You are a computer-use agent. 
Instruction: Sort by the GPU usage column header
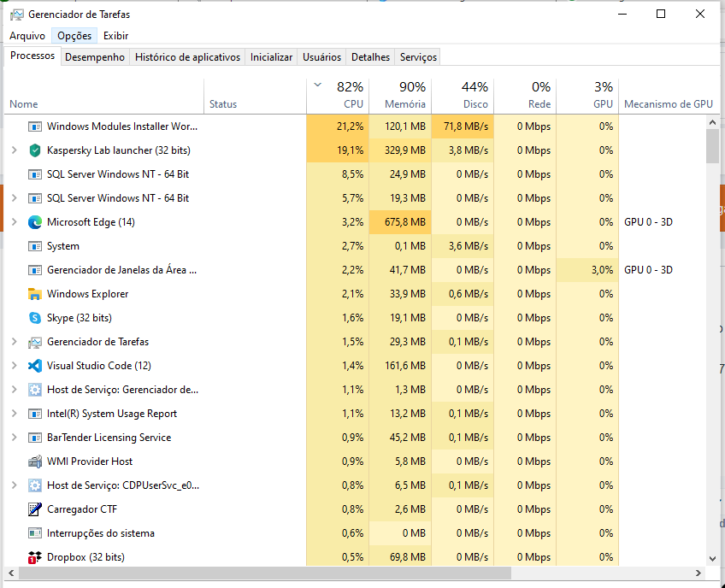(587, 97)
